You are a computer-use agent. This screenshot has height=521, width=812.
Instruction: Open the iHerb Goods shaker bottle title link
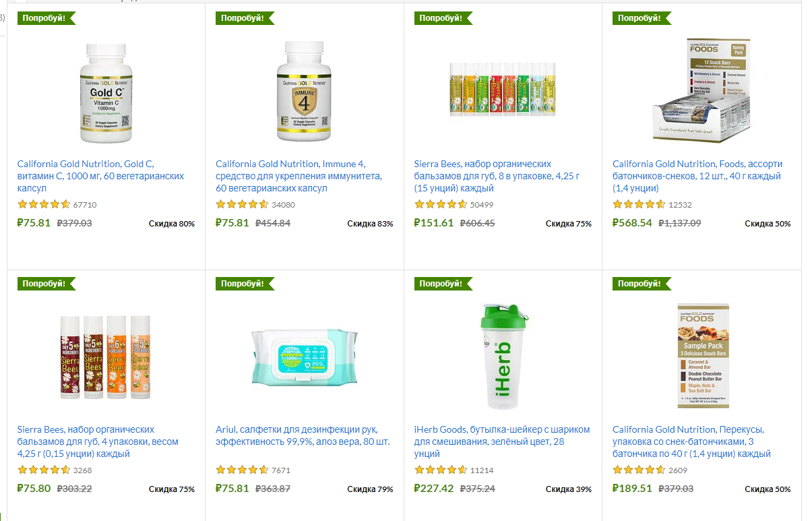click(502, 441)
